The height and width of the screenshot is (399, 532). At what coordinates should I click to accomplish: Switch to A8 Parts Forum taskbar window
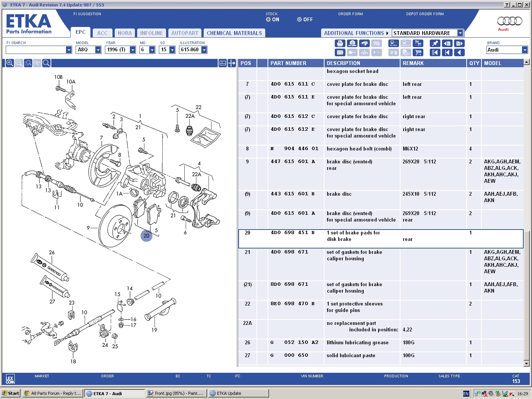52,393
